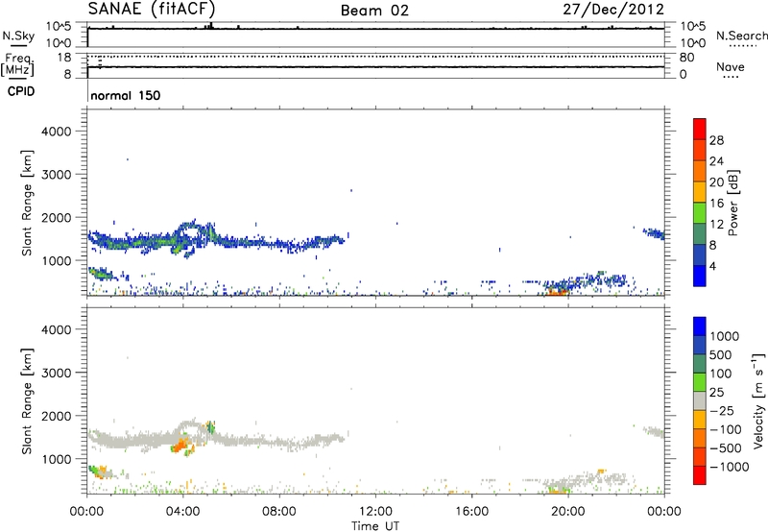This screenshot has width=768, height=532.
Task: Select the 80 tick on the Nave axis
Action: coord(686,58)
